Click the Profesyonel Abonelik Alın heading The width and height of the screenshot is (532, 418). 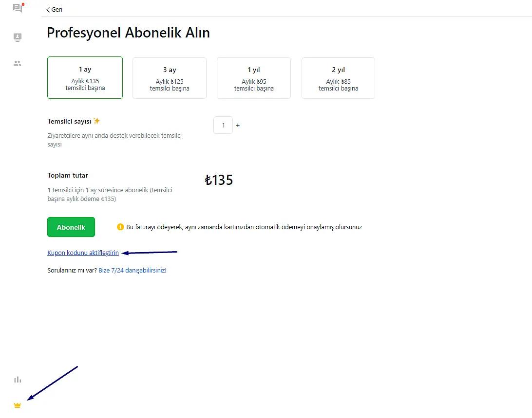(x=128, y=33)
